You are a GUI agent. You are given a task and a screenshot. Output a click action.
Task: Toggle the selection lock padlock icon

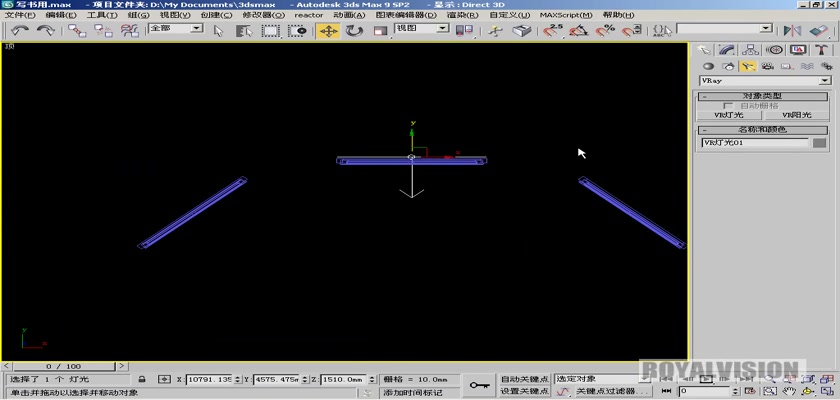coord(142,379)
